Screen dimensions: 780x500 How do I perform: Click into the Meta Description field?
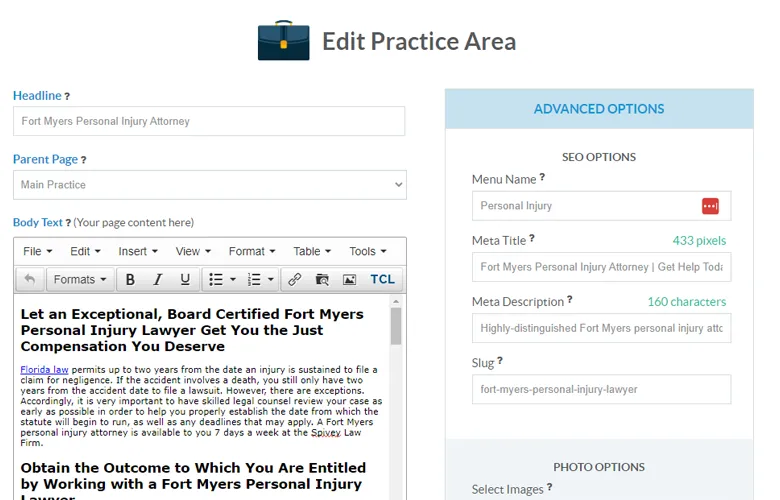pos(601,328)
